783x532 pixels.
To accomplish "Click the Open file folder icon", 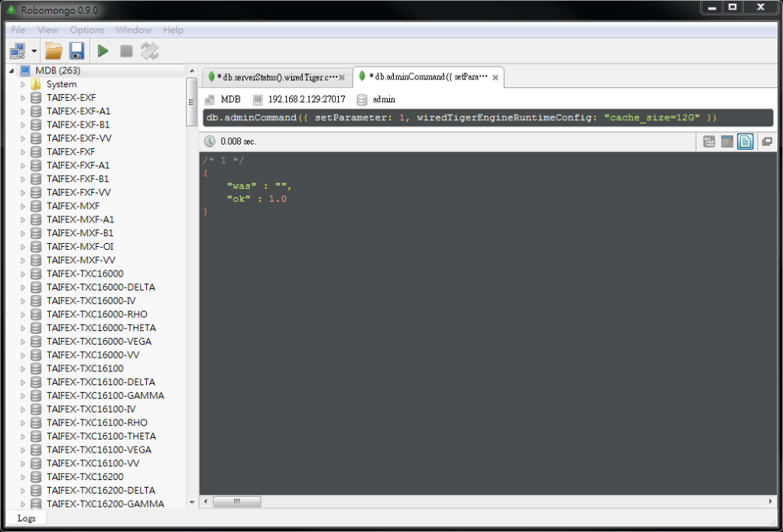I will [54, 51].
